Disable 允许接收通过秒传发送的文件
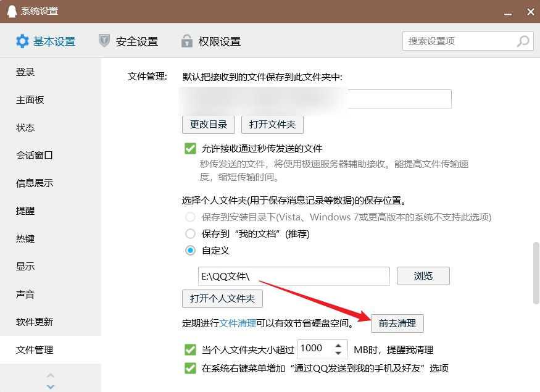540x392 pixels. pos(190,149)
